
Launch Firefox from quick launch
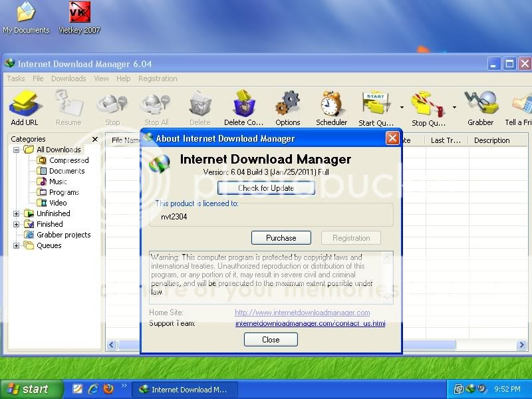pos(108,389)
